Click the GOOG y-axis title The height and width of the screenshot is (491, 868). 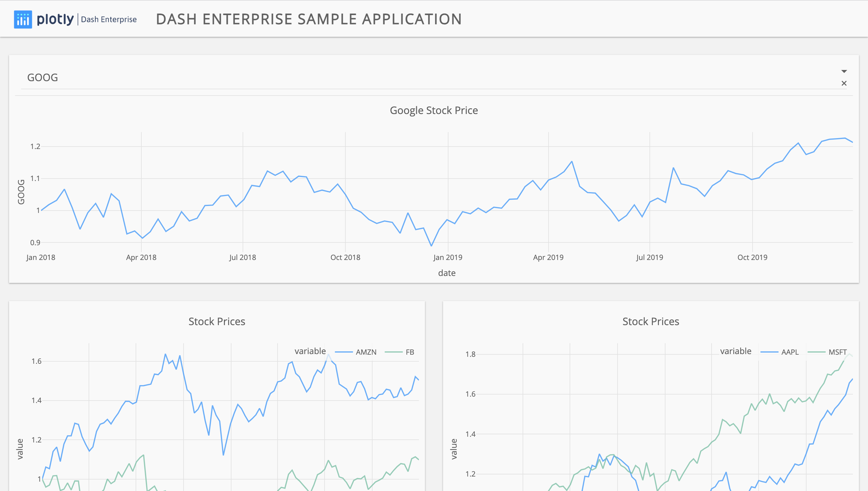point(21,192)
